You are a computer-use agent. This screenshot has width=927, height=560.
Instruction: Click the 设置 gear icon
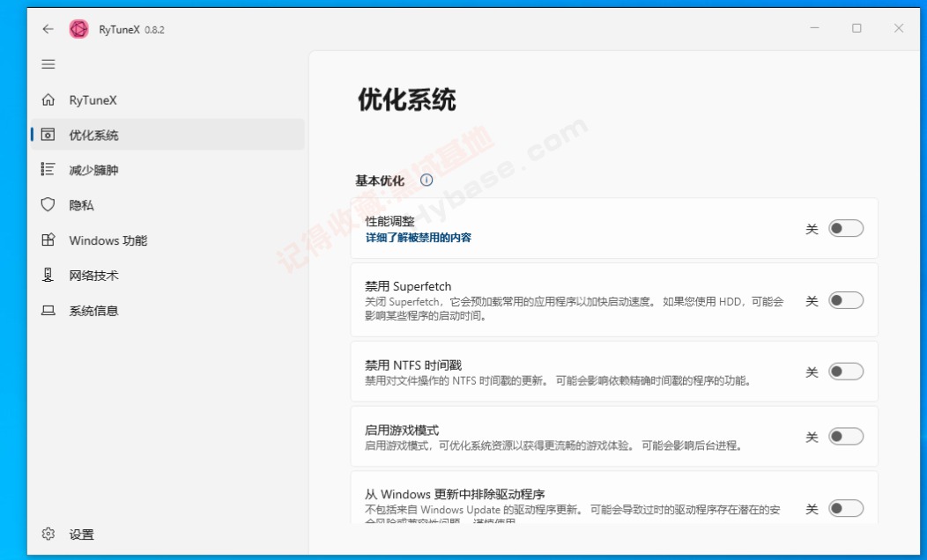(48, 534)
